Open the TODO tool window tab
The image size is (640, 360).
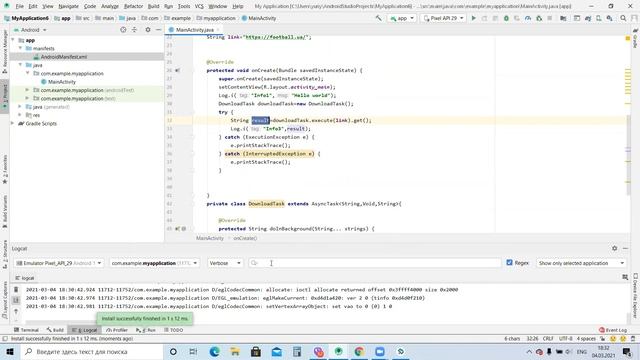coord(173,330)
